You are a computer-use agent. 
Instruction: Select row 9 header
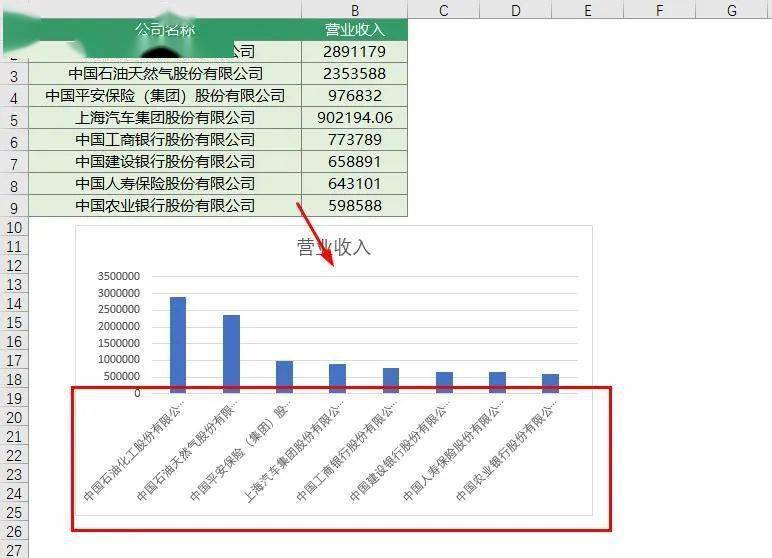[x=14, y=207]
